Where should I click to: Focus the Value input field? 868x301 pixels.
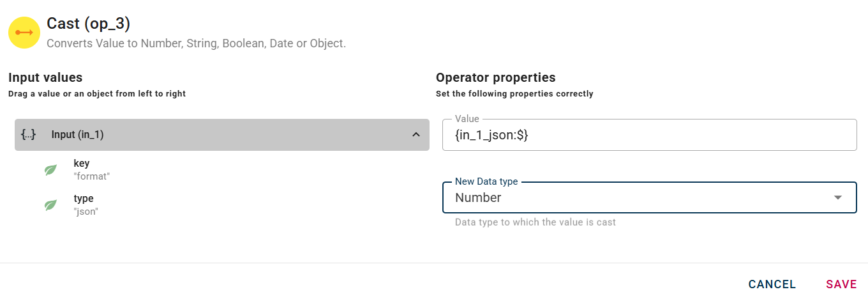pos(649,135)
